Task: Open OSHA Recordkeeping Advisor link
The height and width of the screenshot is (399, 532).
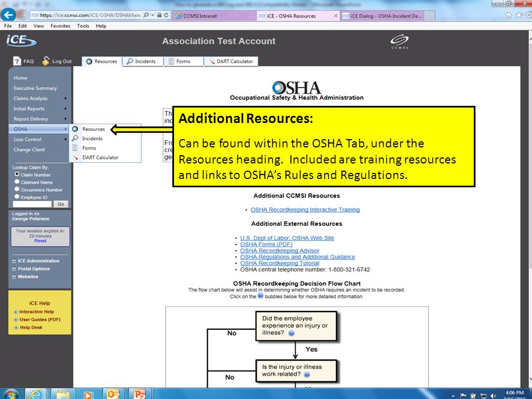Action: 279,250
